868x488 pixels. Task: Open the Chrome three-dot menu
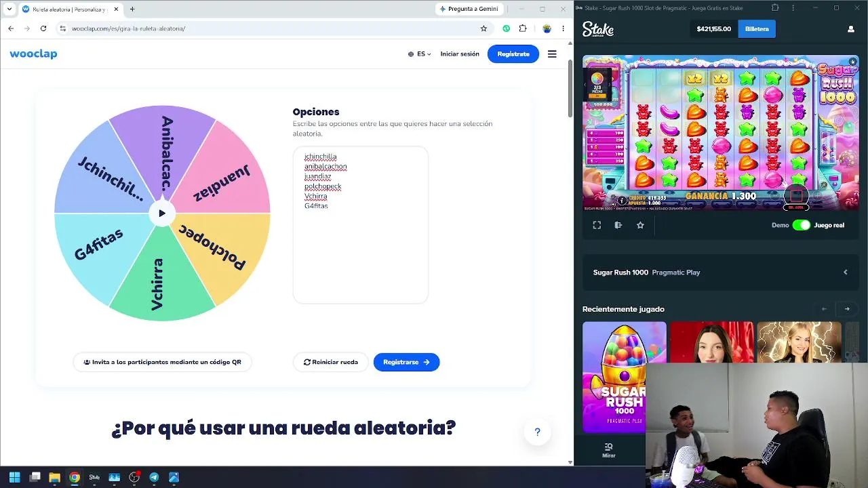click(x=563, y=28)
